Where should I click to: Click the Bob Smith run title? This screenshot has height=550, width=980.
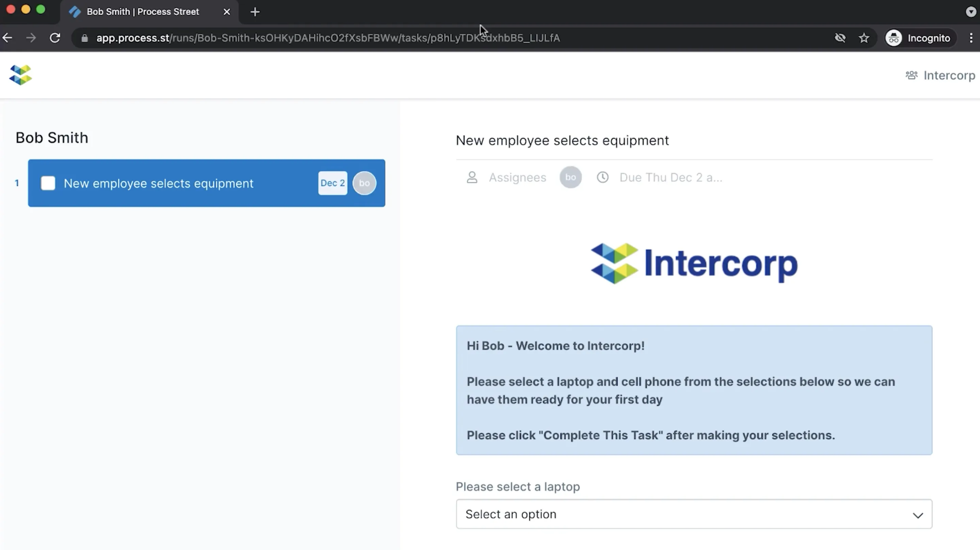(52, 138)
